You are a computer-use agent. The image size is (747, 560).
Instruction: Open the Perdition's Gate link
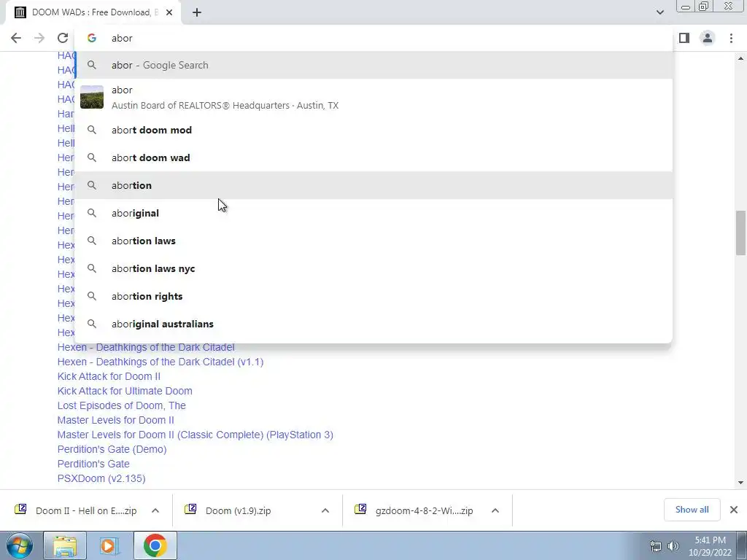pyautogui.click(x=93, y=464)
